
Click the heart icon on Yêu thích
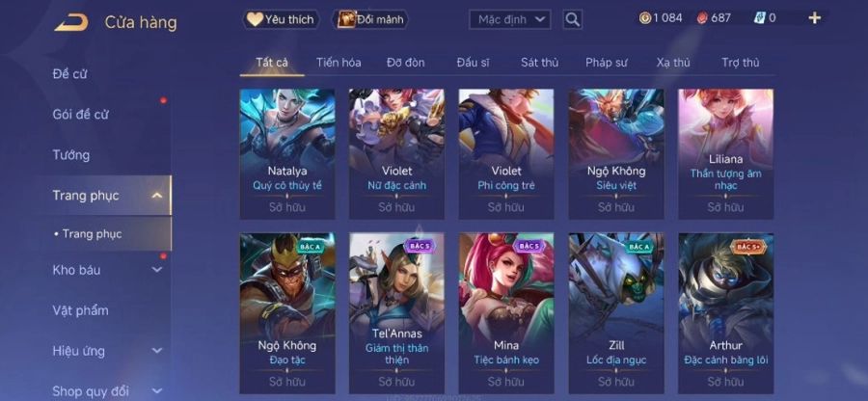tap(255, 19)
